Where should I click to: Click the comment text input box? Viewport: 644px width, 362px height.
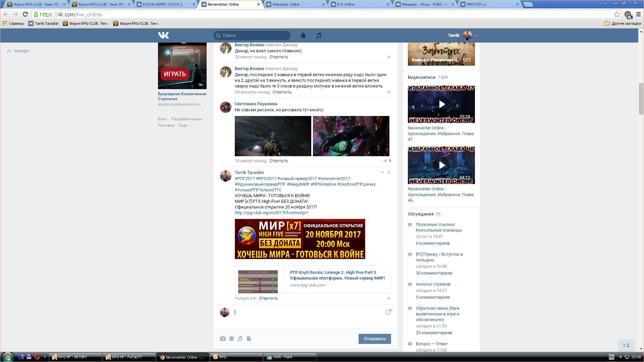tap(309, 312)
